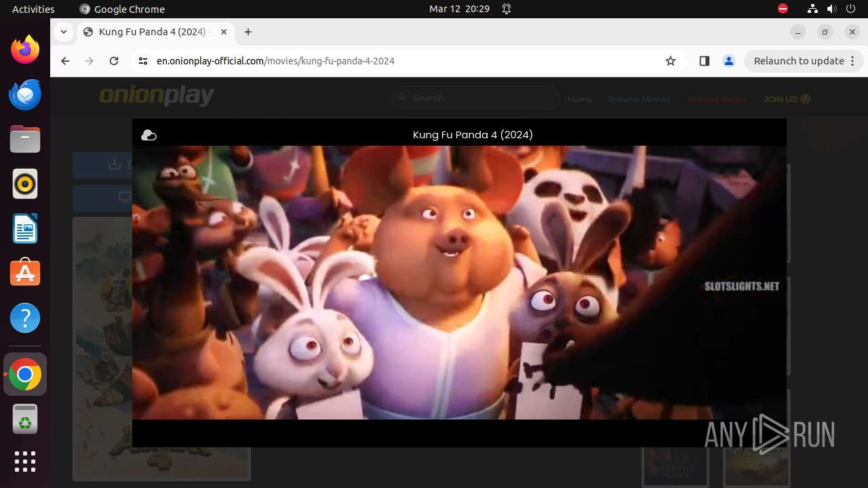
Task: Click the red do-not-disturb tray icon
Action: pyautogui.click(x=783, y=9)
